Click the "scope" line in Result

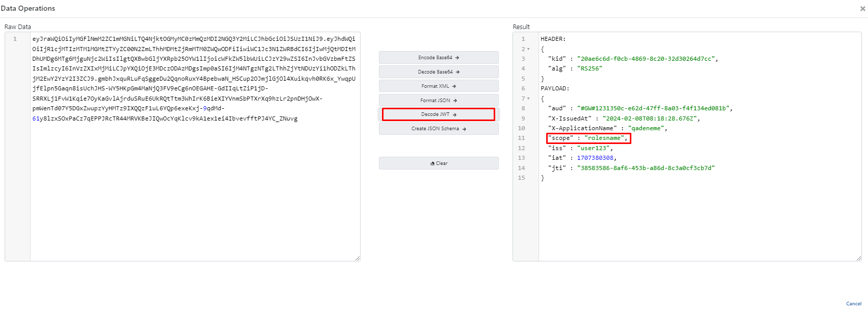[x=588, y=138]
